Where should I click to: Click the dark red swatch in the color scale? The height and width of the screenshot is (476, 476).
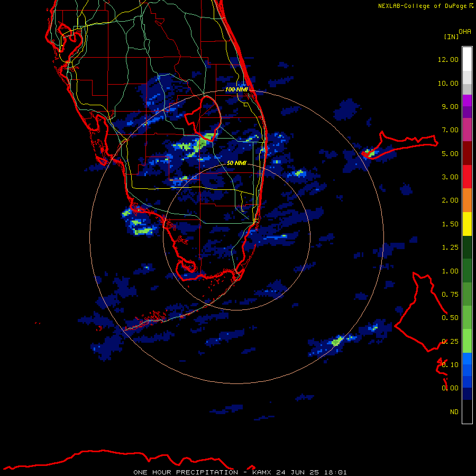click(x=467, y=153)
